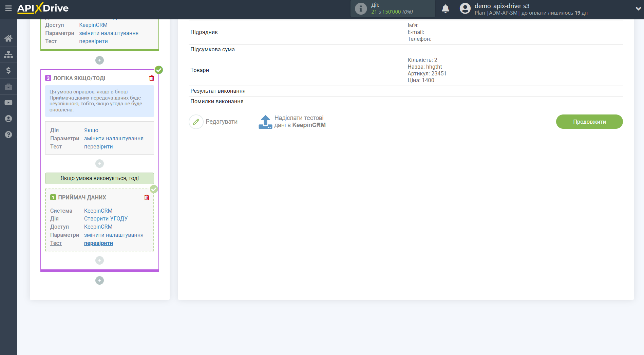This screenshot has height=355, width=644.
Task: Open billing dollar sidebar icon
Action: 8,70
